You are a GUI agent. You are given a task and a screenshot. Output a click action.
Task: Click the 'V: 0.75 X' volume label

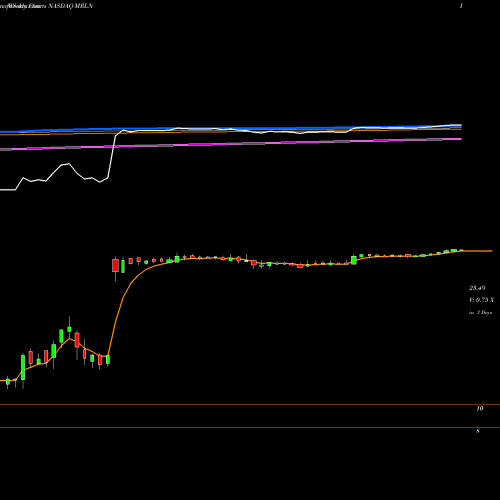pos(481,300)
